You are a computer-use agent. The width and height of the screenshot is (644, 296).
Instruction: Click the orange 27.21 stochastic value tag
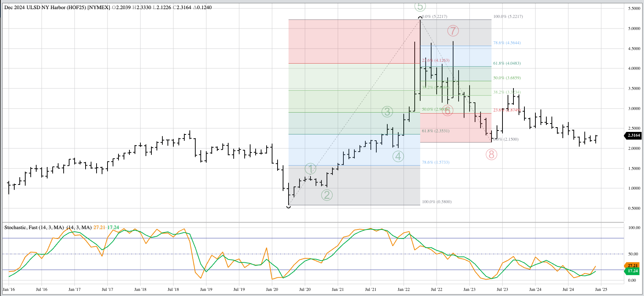point(632,266)
